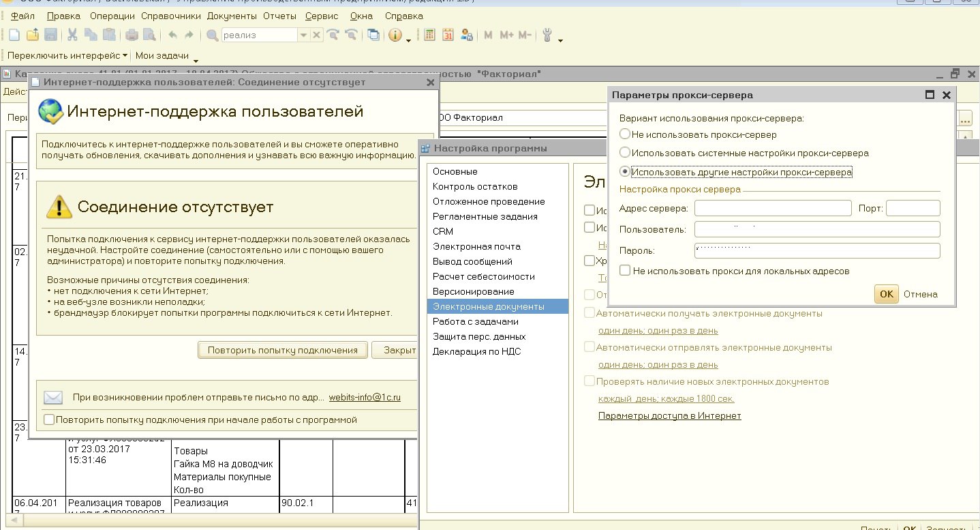The height and width of the screenshot is (530, 980).
Task: Select 'Электронная почта' in settings list
Action: click(x=497, y=246)
